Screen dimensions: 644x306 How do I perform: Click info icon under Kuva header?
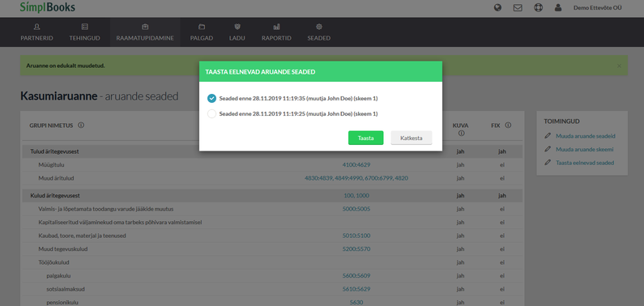(461, 133)
